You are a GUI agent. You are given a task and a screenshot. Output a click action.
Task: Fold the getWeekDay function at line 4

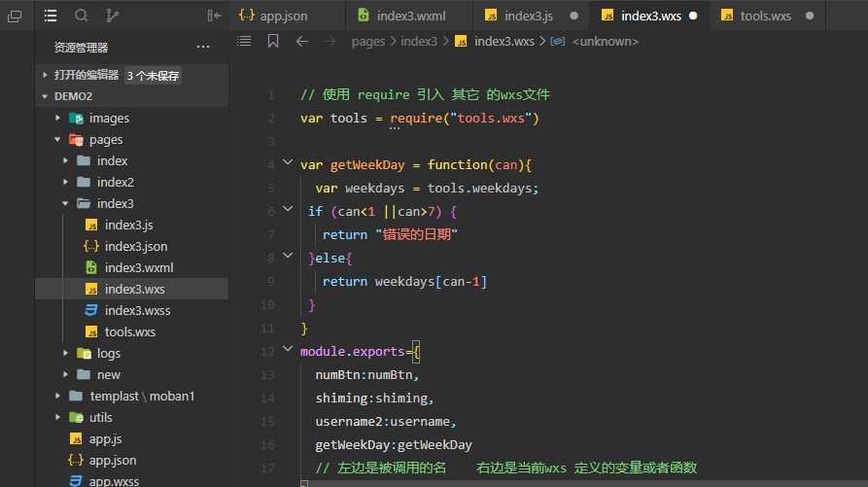point(288,162)
